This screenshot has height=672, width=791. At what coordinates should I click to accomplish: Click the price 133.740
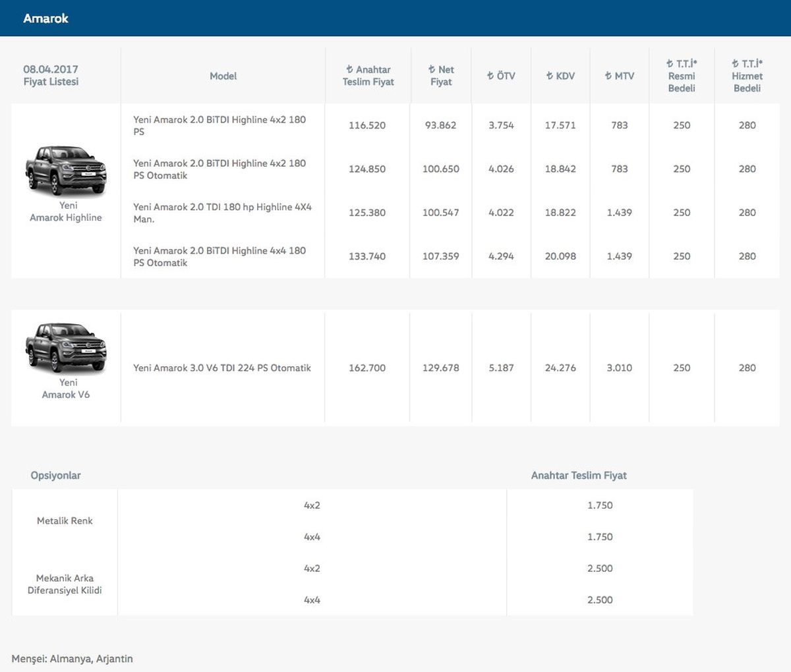point(367,256)
